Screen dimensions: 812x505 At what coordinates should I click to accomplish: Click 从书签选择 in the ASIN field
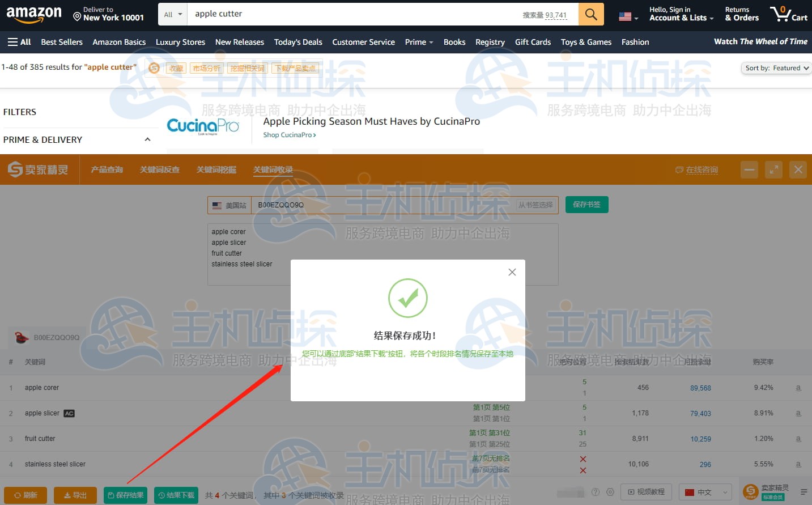coord(535,205)
